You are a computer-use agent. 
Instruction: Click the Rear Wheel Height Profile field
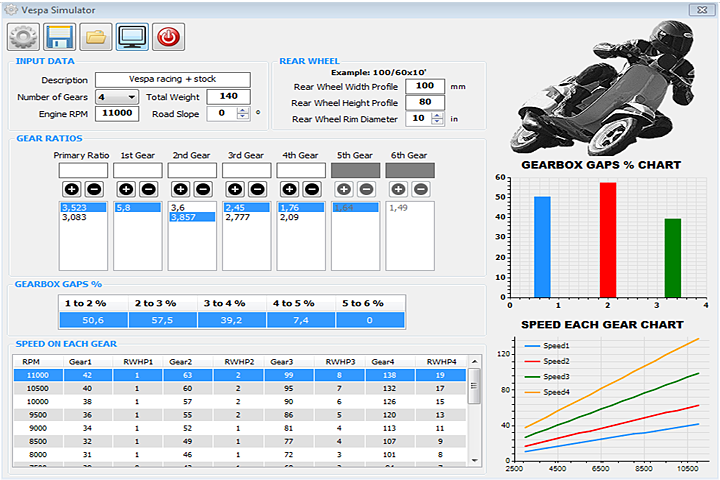[425, 102]
